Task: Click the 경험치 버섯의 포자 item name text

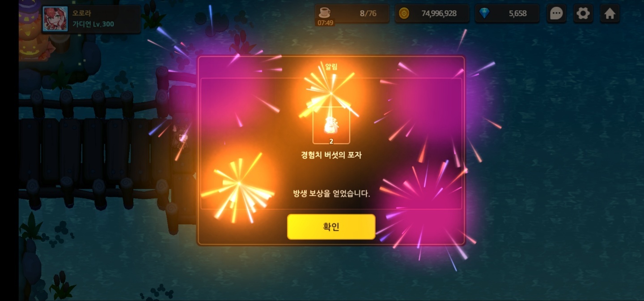Action: coord(331,155)
